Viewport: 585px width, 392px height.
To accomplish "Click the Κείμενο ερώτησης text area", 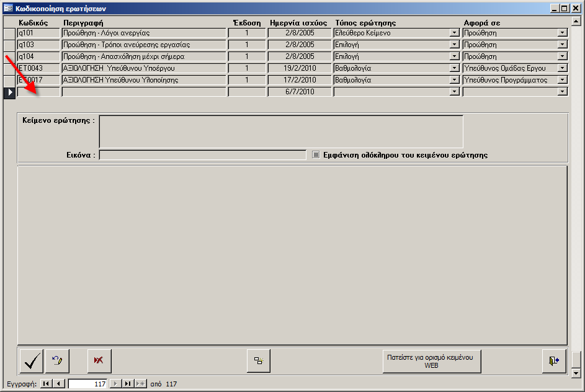I will (x=281, y=131).
